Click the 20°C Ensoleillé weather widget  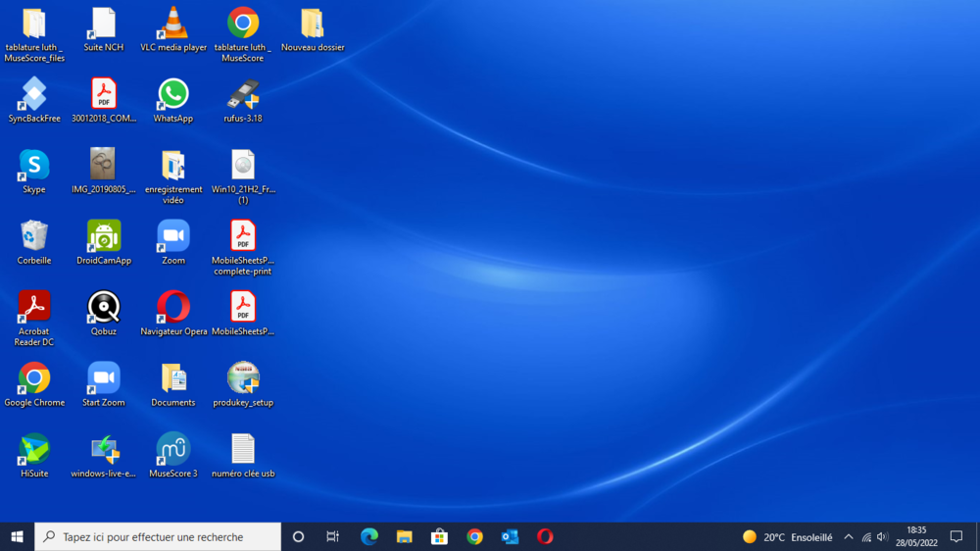pos(787,536)
